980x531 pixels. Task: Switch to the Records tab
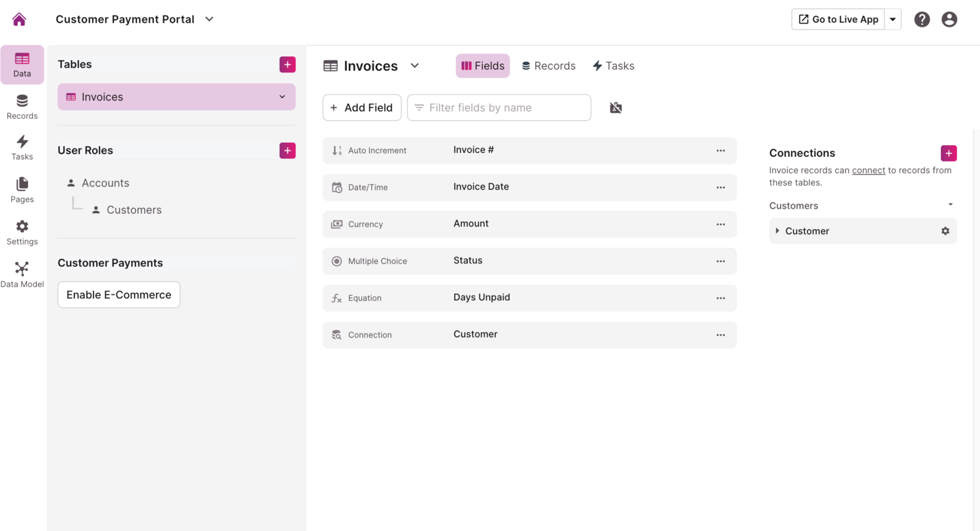(x=548, y=66)
